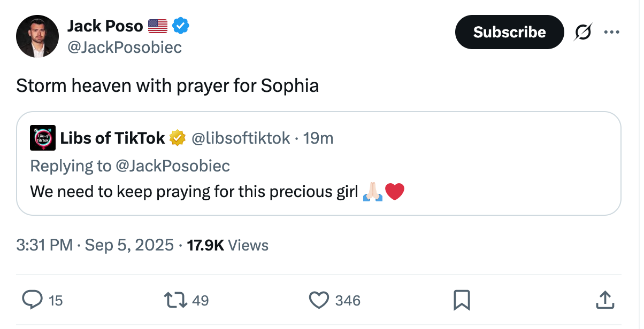Screen dimensions: 644x329
Task: Click the blue verified badge
Action: (181, 26)
